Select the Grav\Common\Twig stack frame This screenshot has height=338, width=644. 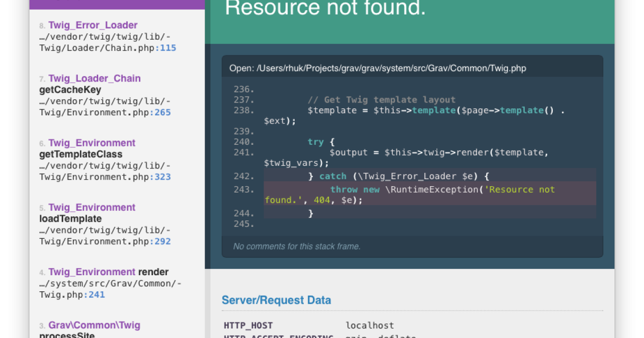tap(94, 325)
